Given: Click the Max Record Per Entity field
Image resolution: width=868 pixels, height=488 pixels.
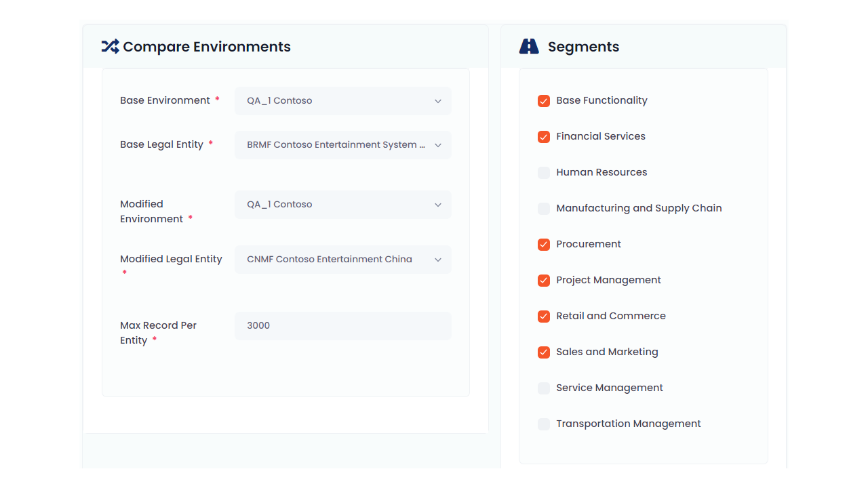Looking at the screenshot, I should coord(342,326).
